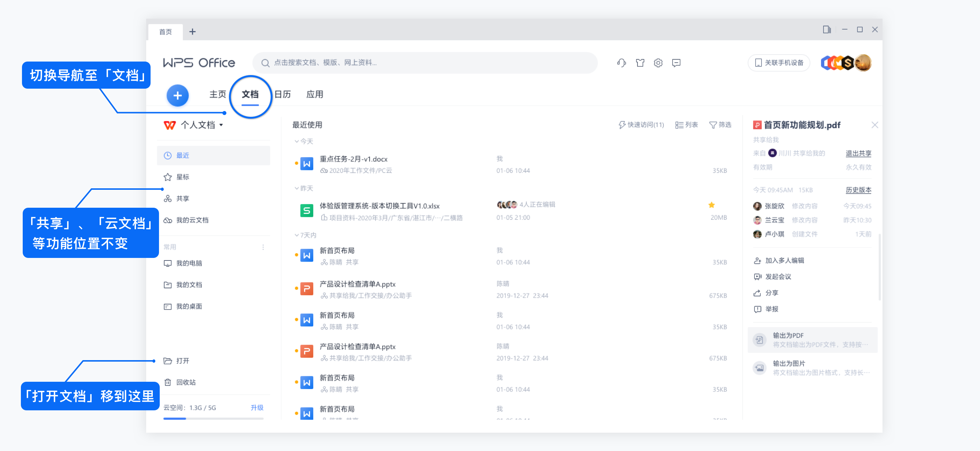Expand the 个人文档 dropdown

point(221,125)
